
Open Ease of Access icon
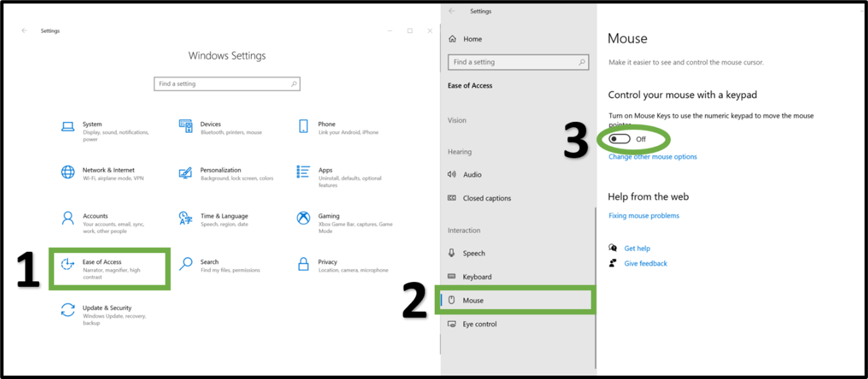click(x=68, y=264)
